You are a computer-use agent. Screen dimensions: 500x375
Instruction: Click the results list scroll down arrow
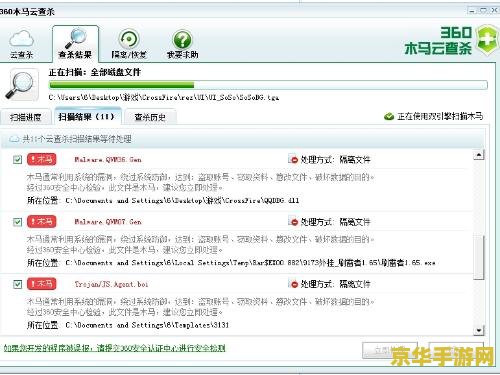479,330
